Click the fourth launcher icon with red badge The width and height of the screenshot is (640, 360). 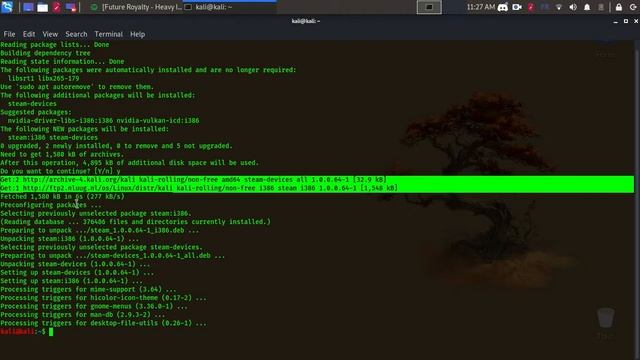click(x=71, y=7)
